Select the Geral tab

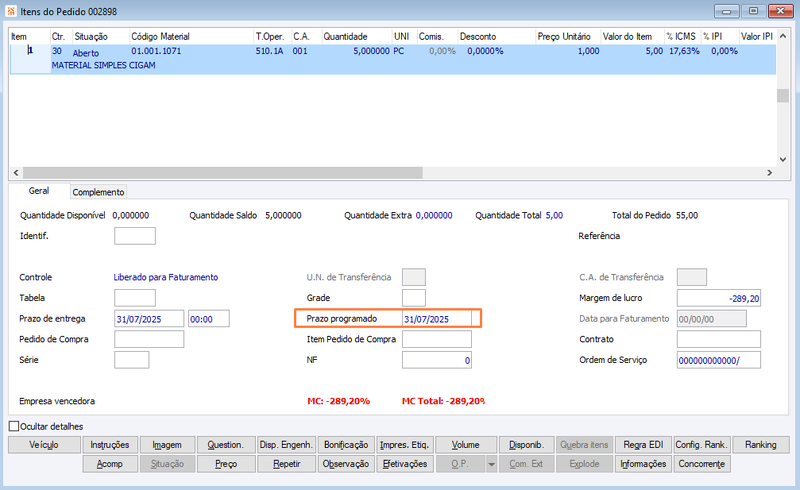point(39,190)
